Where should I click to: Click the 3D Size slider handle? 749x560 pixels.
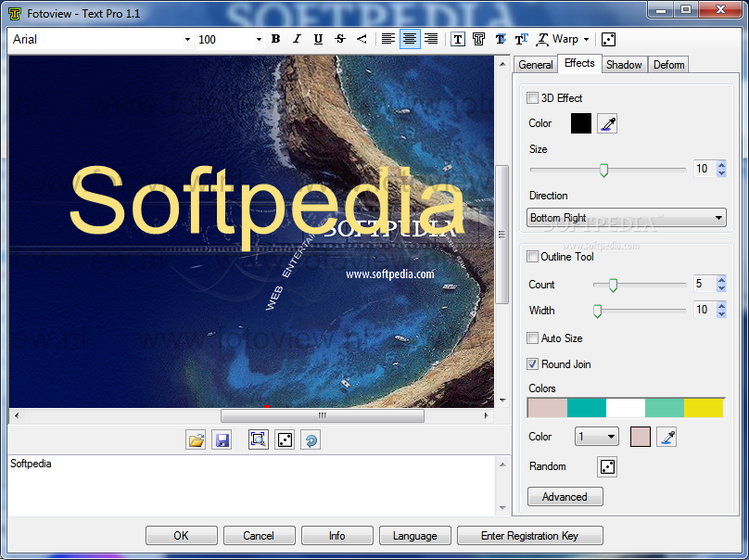603,170
